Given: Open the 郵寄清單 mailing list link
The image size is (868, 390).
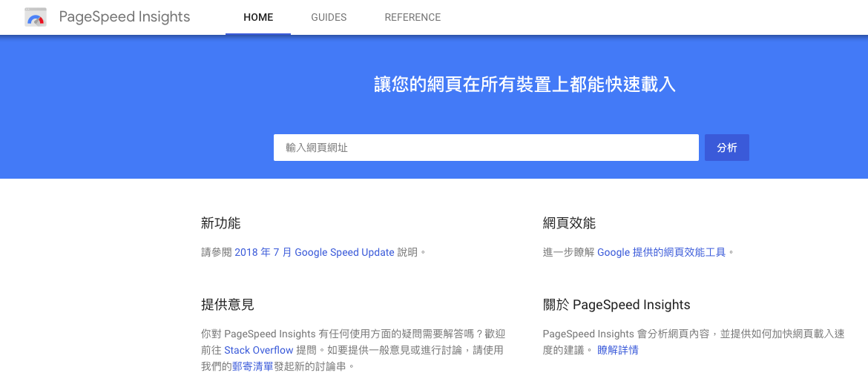Looking at the screenshot, I should (x=252, y=366).
